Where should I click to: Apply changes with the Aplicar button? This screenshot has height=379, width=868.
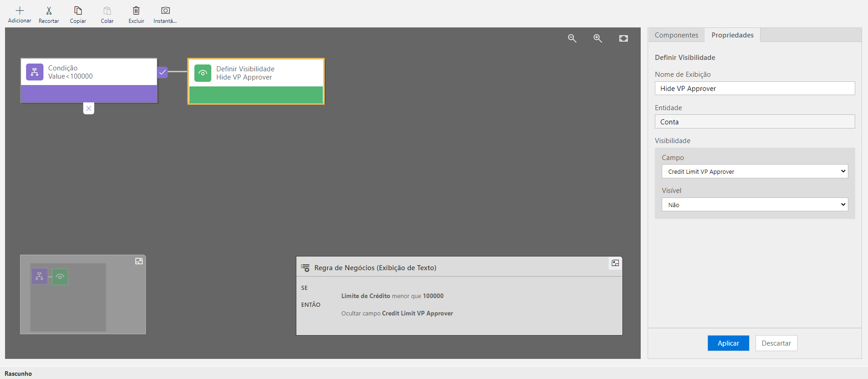tap(728, 343)
